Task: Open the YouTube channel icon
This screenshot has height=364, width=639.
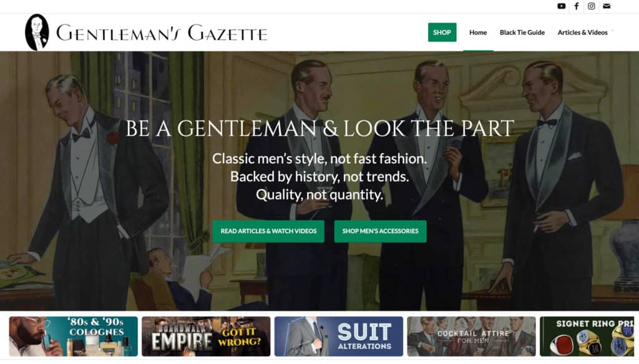Action: [562, 6]
